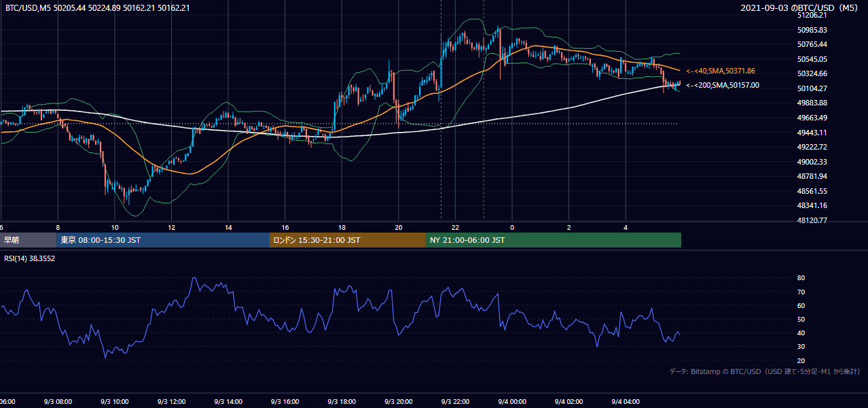Viewport: 868px width, 408px height.
Task: Select price axis value 50765.44
Action: click(x=812, y=44)
